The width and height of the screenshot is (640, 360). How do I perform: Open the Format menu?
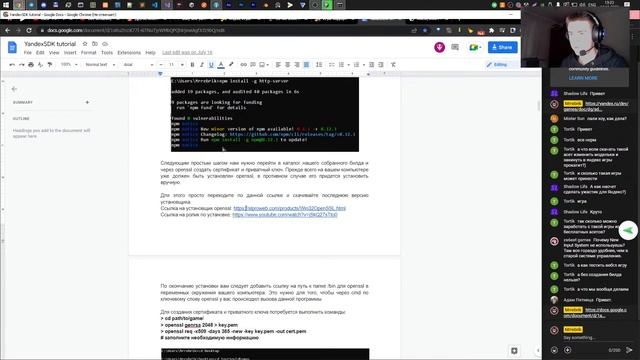(88, 53)
